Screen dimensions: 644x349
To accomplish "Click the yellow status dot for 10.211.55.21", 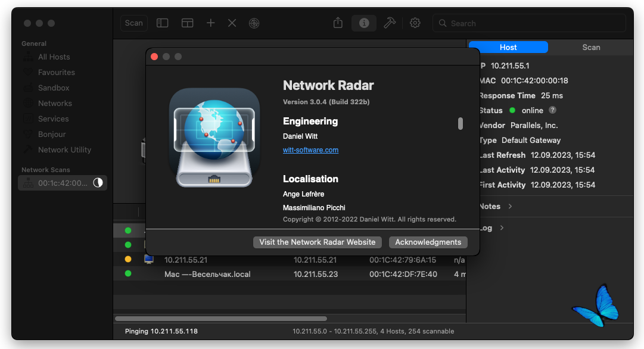I will click(128, 259).
